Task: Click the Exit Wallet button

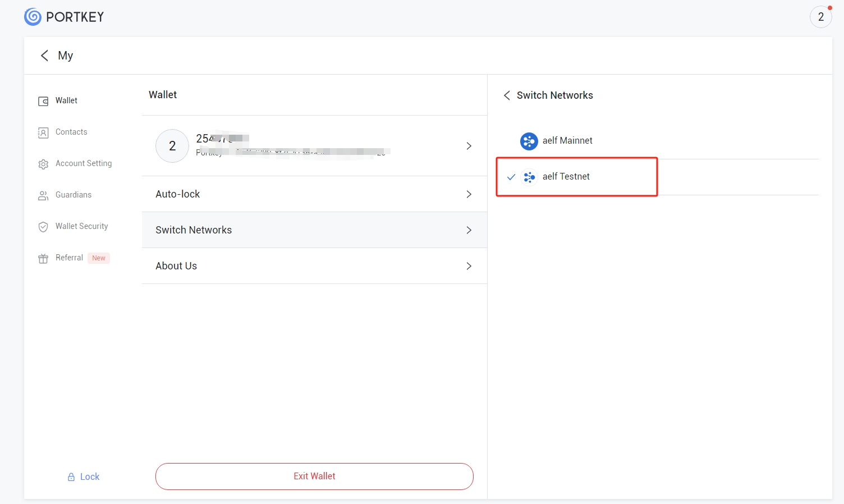Action: click(x=314, y=476)
